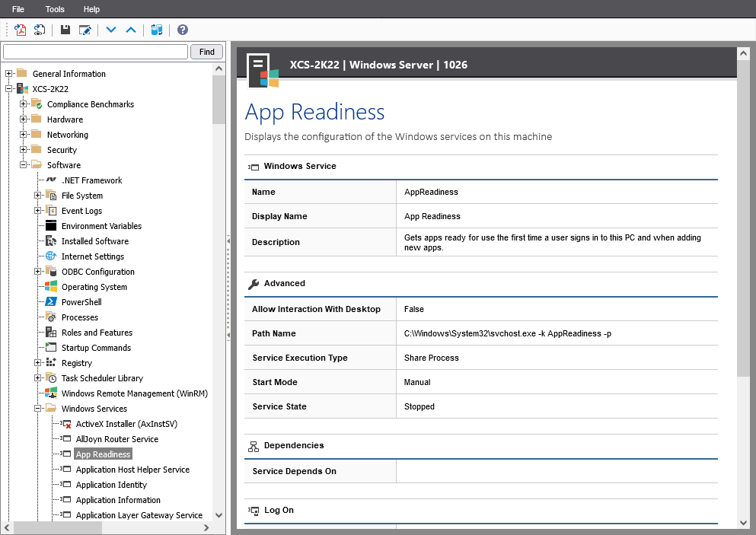Screen dimensions: 756x535
Task: Click the Export to PDF toolbar icon
Action: 21,30
